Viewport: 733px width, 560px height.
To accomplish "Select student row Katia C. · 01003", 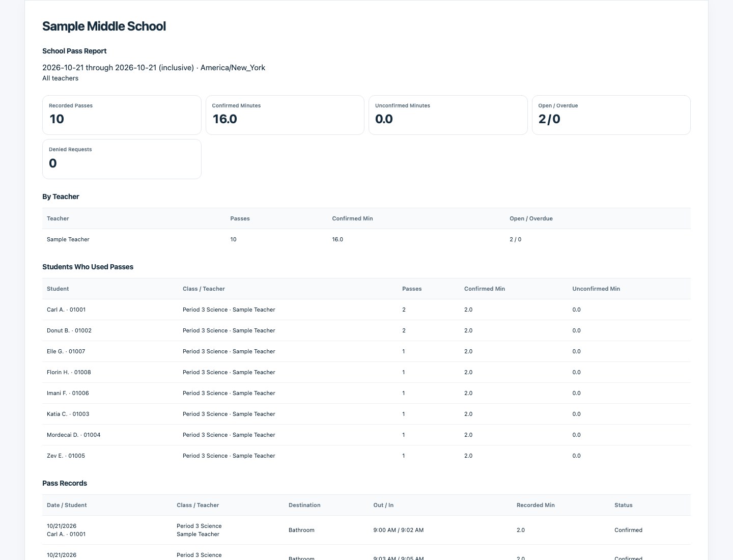I will point(366,414).
